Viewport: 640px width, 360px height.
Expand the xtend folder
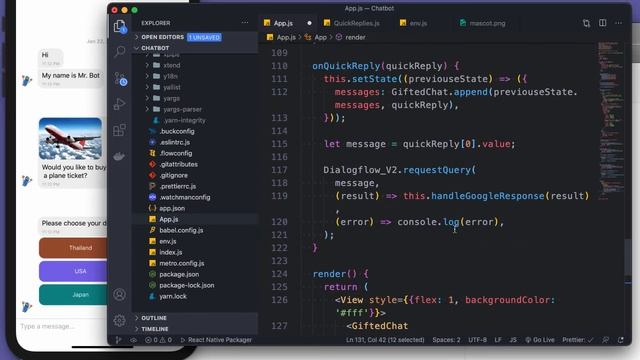click(171, 65)
